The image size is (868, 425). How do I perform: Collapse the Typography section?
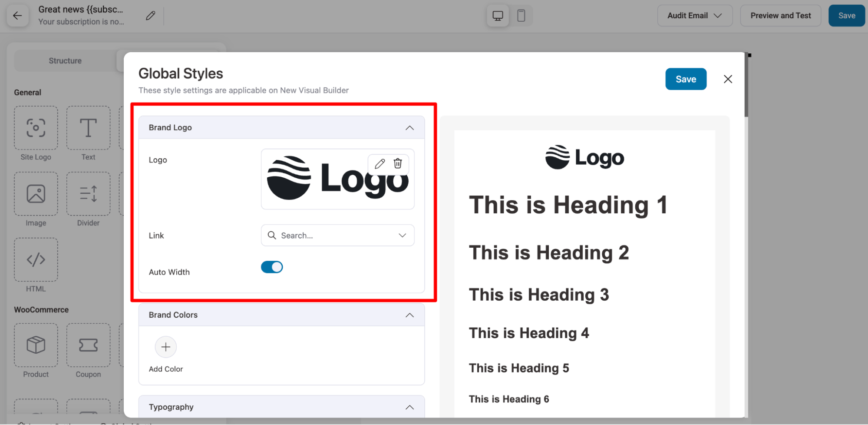(409, 407)
